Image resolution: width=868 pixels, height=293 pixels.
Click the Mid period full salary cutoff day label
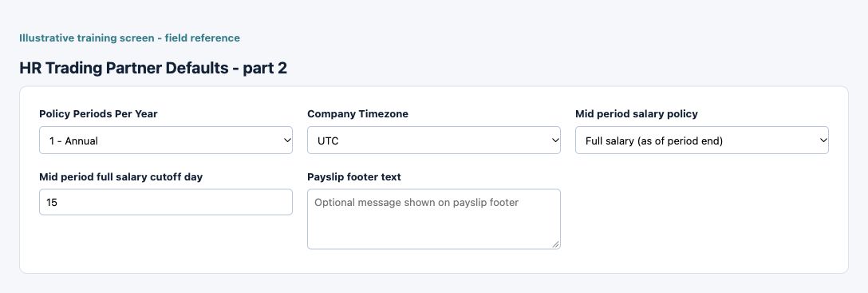(x=120, y=177)
